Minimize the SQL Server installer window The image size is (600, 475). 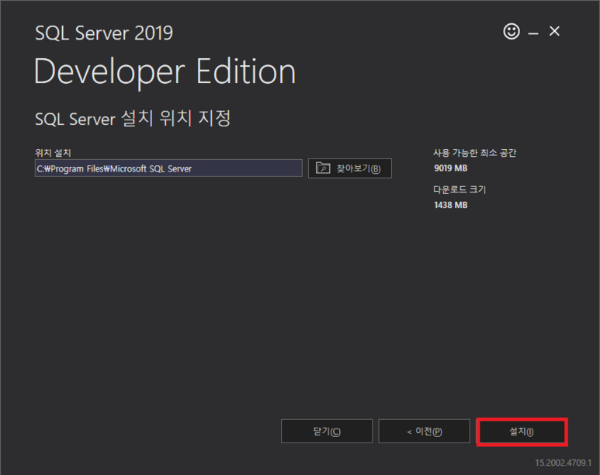coord(533,34)
